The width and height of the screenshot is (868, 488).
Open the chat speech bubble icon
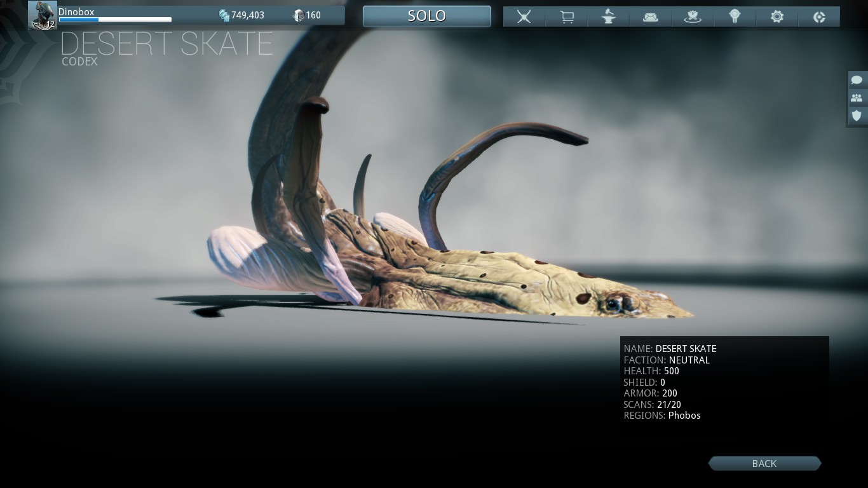tap(857, 80)
